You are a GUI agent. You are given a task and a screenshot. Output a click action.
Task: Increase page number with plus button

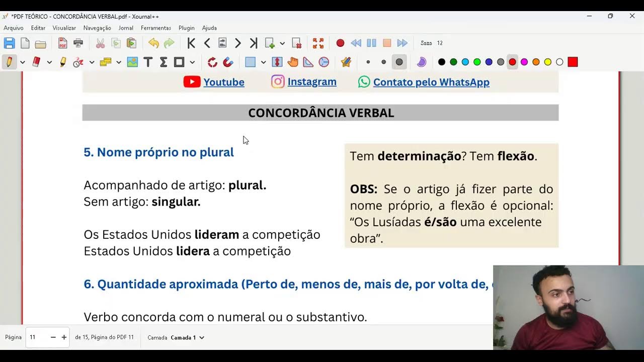click(x=64, y=337)
